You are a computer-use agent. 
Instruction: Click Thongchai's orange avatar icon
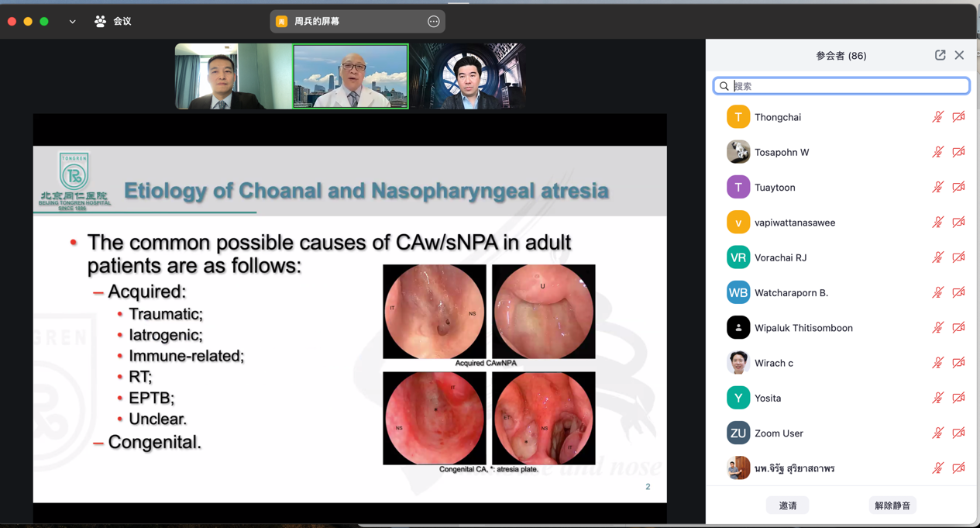[738, 117]
